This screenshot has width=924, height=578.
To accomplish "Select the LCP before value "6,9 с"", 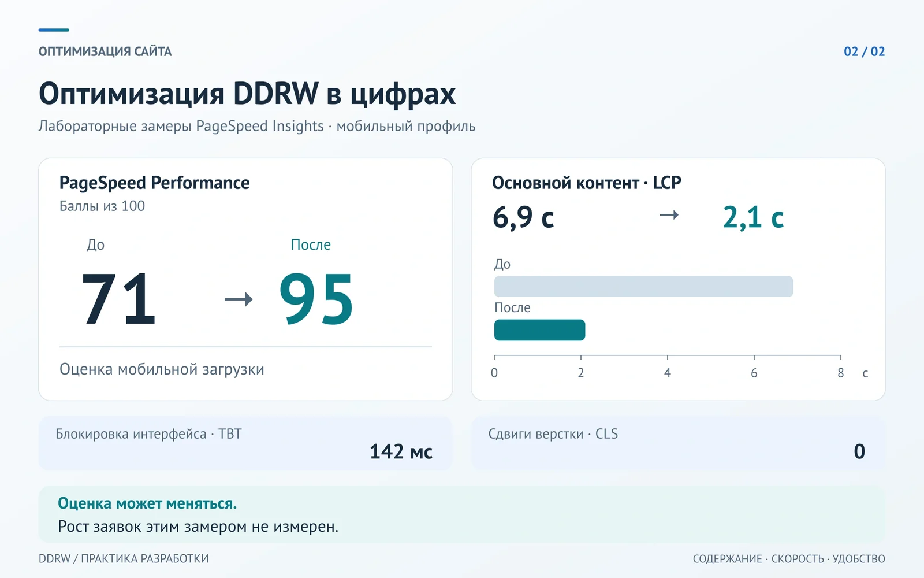I will [x=523, y=217].
